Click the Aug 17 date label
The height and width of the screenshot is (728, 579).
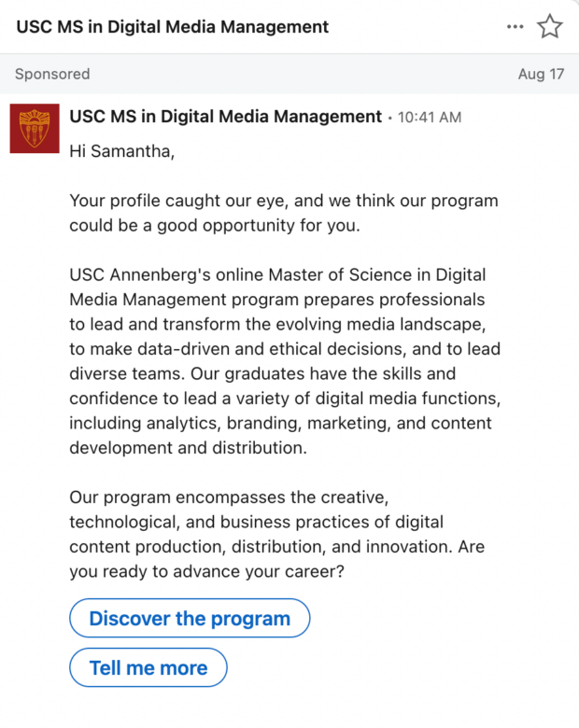pyautogui.click(x=541, y=75)
